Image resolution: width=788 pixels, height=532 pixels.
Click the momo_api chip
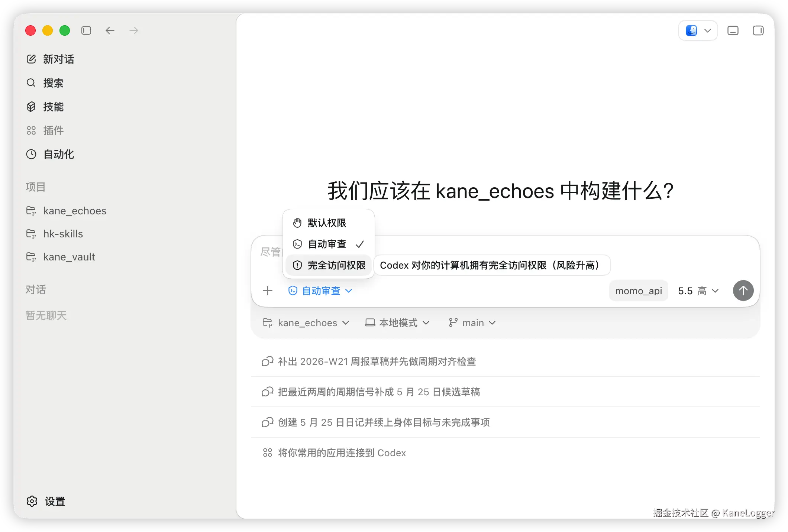tap(639, 291)
